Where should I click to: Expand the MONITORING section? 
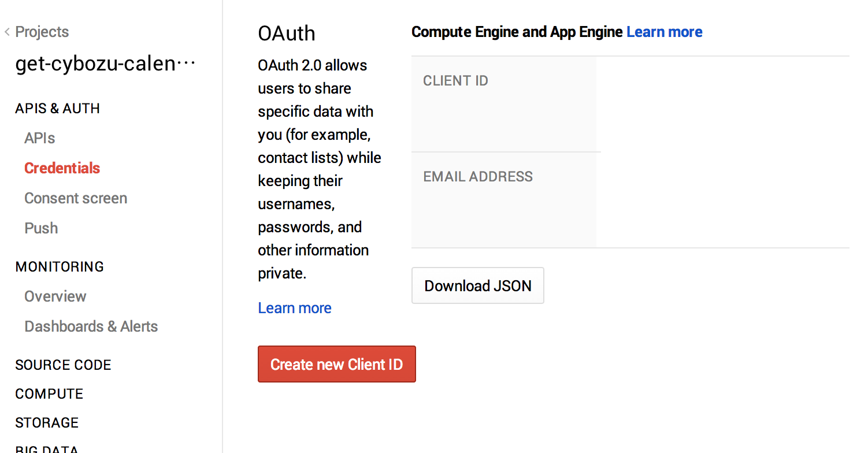point(60,267)
